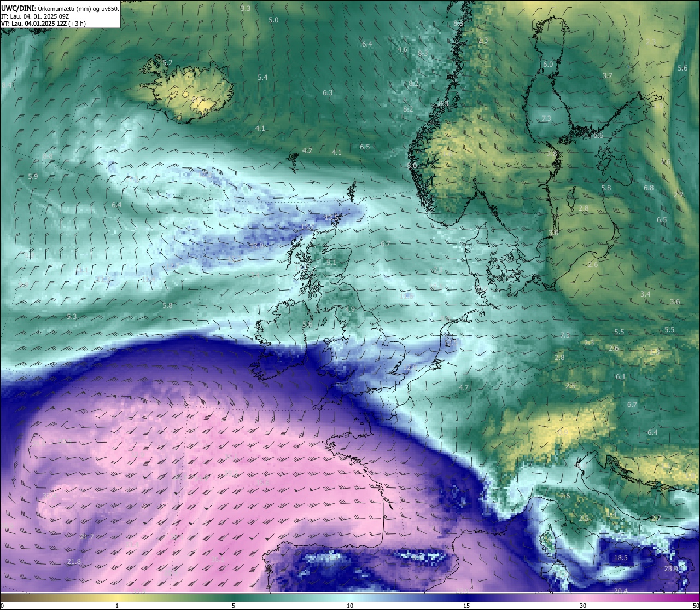Select the 5.9 value label

click(33, 177)
